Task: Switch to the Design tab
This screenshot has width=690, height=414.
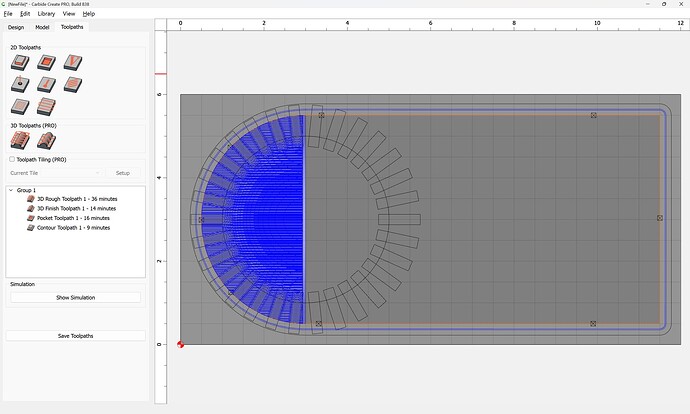Action: pos(16,27)
